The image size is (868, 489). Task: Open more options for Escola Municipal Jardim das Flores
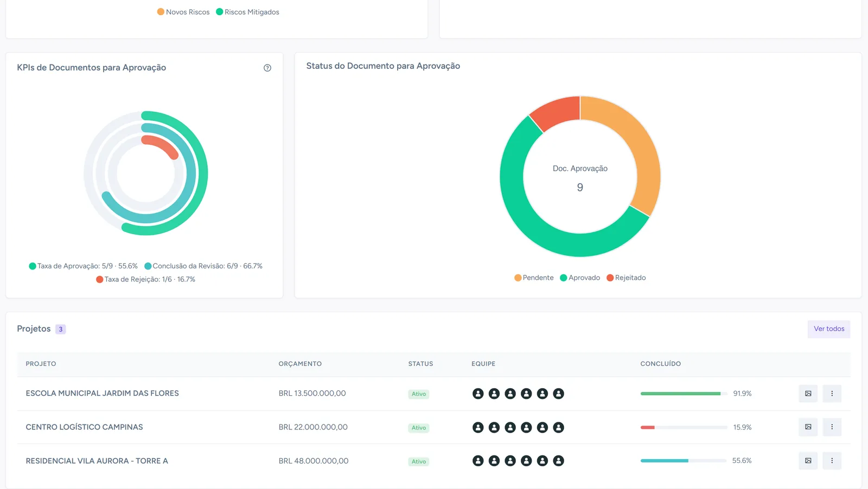[832, 394]
